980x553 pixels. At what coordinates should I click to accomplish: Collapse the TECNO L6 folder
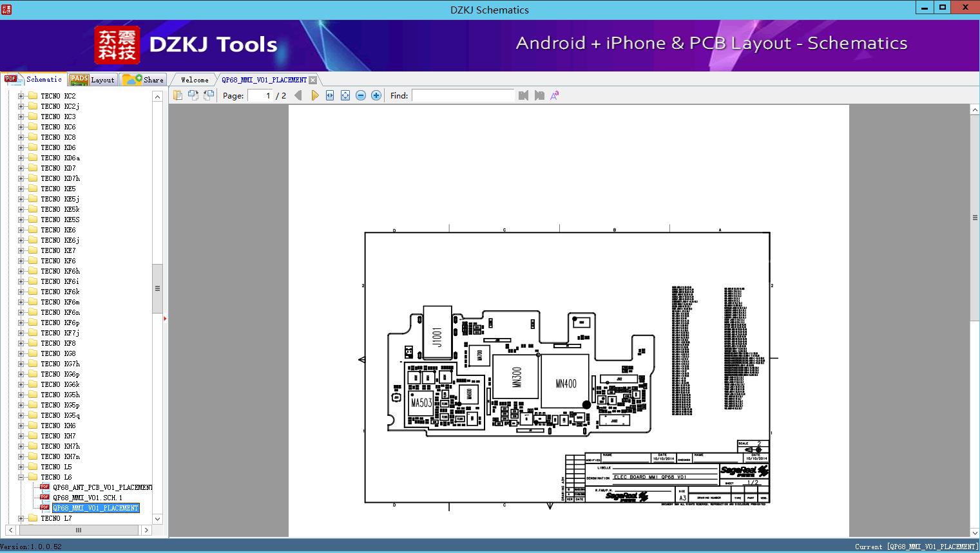(21, 477)
